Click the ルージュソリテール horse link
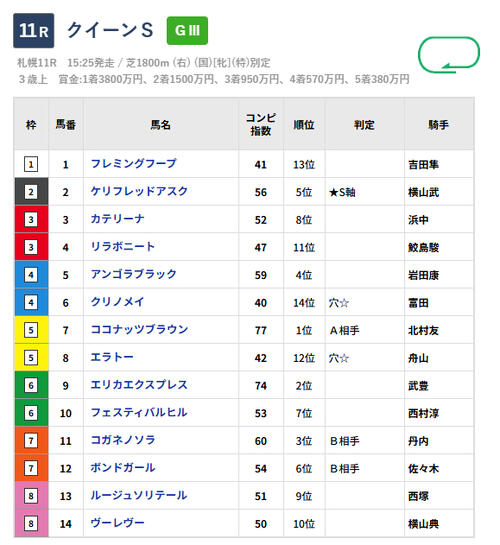 click(x=139, y=495)
